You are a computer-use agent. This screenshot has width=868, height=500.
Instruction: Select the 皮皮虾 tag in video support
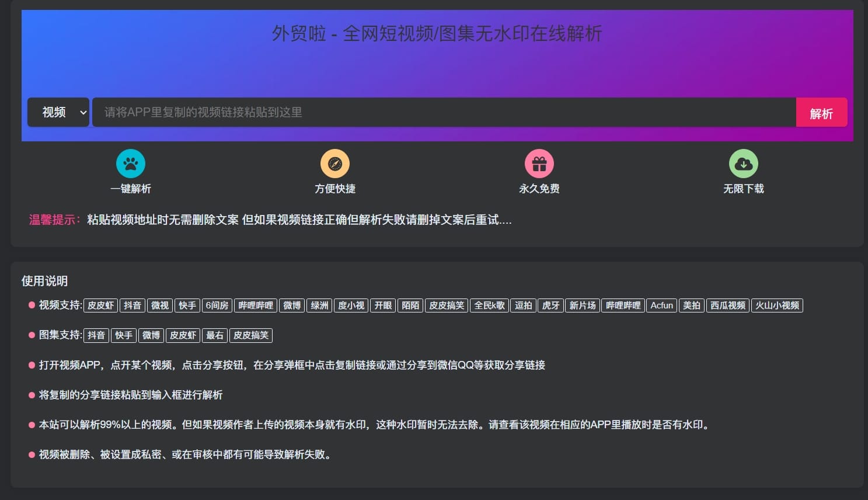click(100, 305)
